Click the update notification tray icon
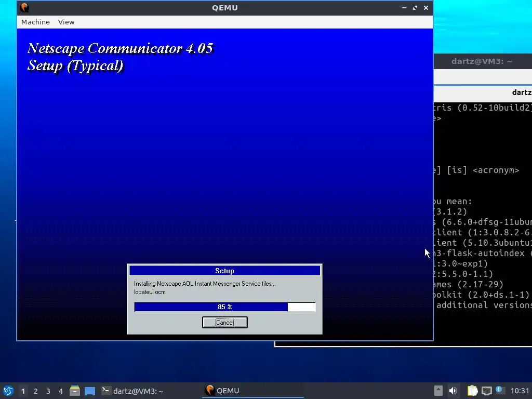The height and width of the screenshot is (399, 532). pos(499,390)
